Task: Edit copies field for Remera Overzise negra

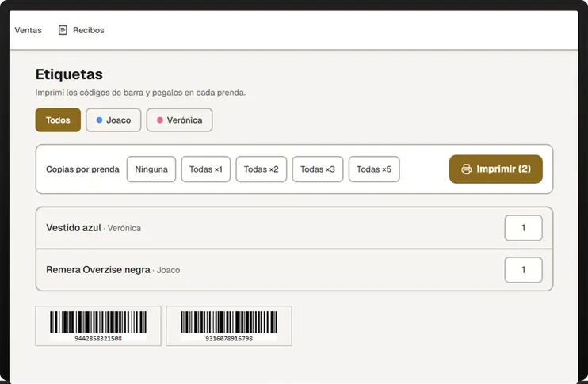Action: (x=523, y=270)
